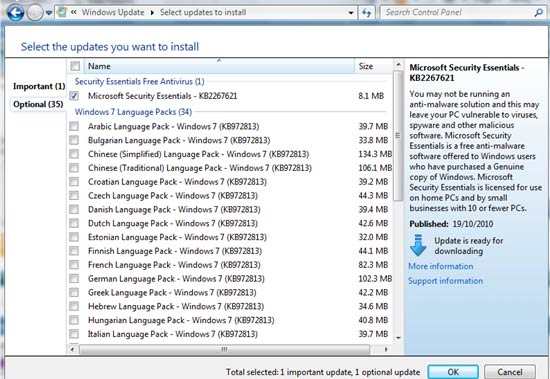Image resolution: width=550 pixels, height=379 pixels.
Task: Collapse Security Essentials Free Antivirus group
Action: pyautogui.click(x=139, y=81)
